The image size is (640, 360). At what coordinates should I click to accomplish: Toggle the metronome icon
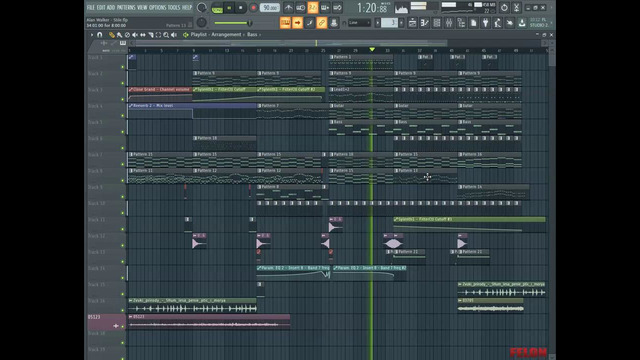pyautogui.click(x=289, y=8)
